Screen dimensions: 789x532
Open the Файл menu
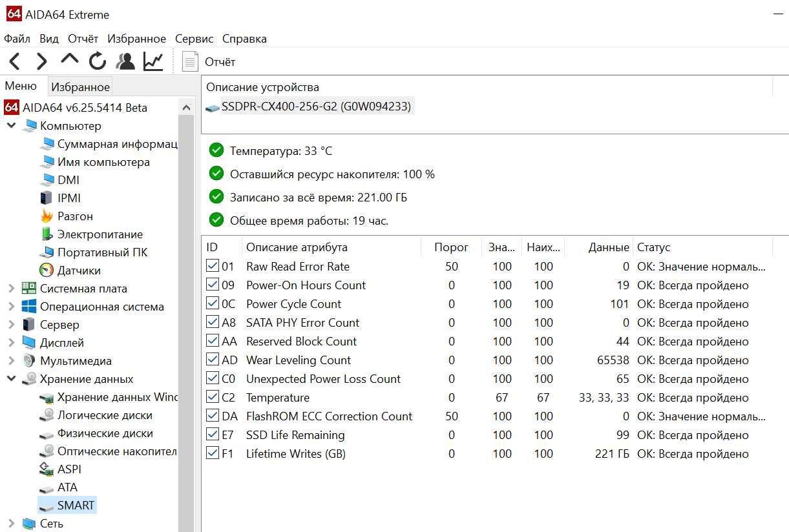click(x=17, y=39)
